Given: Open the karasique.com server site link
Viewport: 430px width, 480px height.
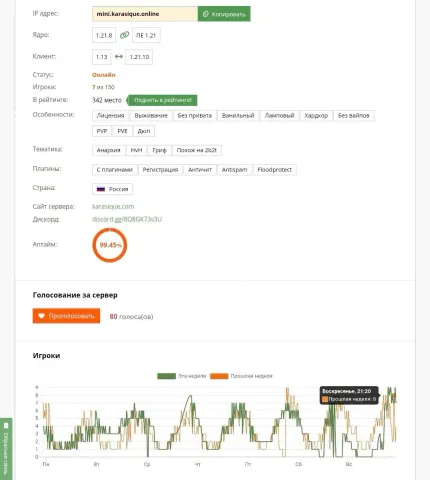Looking at the screenshot, I should (113, 206).
